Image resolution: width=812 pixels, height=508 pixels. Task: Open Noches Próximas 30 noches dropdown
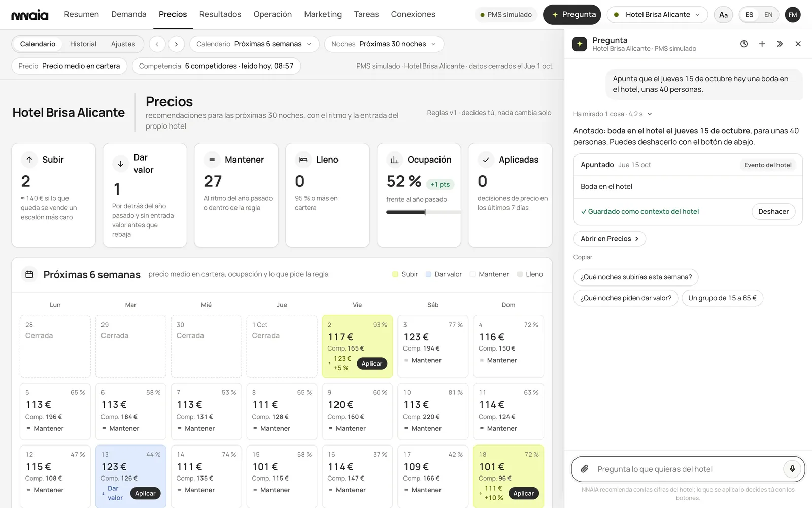tap(384, 44)
